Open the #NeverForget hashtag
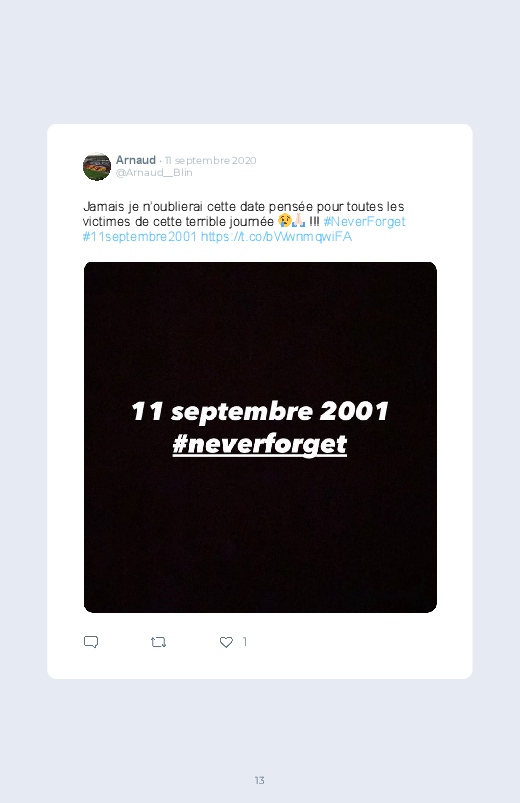This screenshot has width=520, height=803. [364, 221]
